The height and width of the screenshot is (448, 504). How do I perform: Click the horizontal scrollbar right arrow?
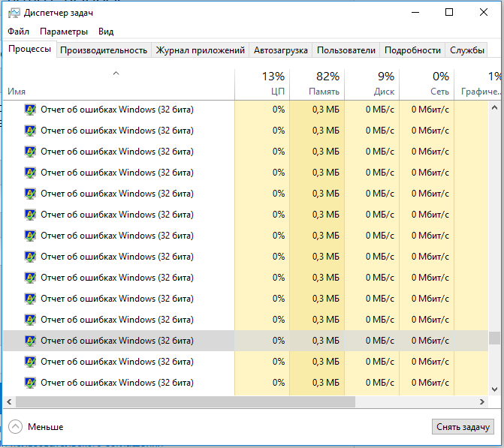481,401
